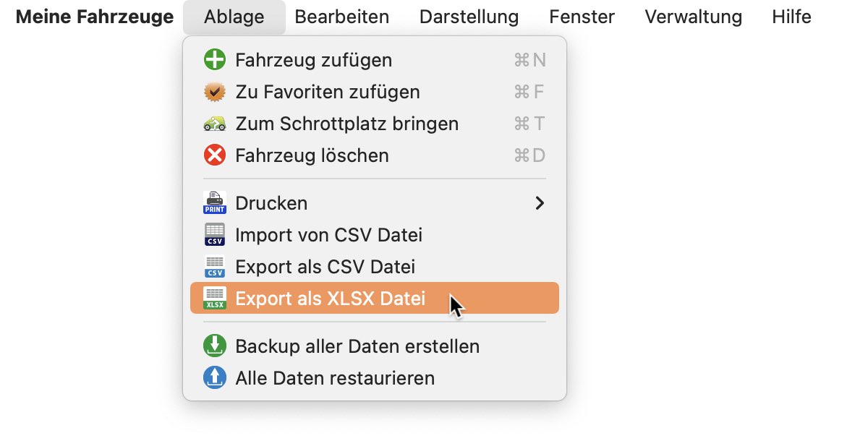Screen dimensions: 868x441
Task: Open the Verwaltung menu
Action: coord(694,17)
